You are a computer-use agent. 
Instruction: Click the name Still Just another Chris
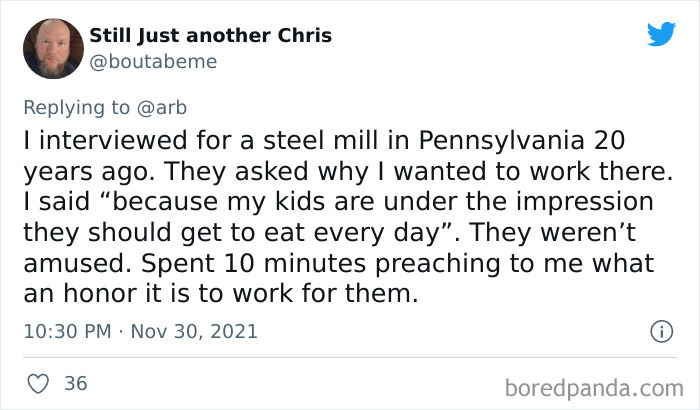tap(210, 36)
